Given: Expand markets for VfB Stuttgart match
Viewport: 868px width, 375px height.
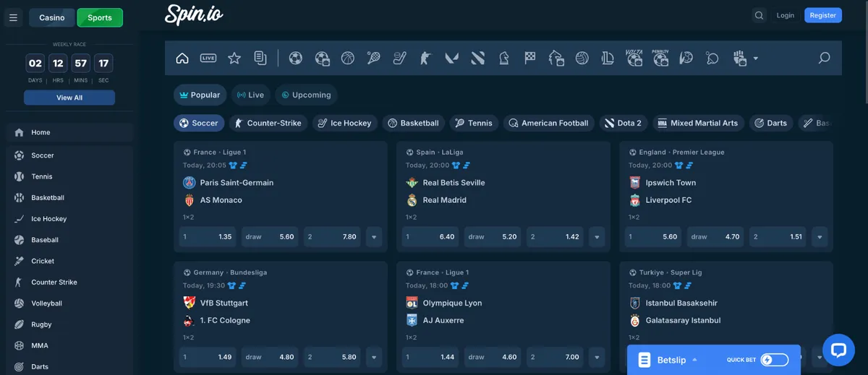Looking at the screenshot, I should (x=374, y=357).
